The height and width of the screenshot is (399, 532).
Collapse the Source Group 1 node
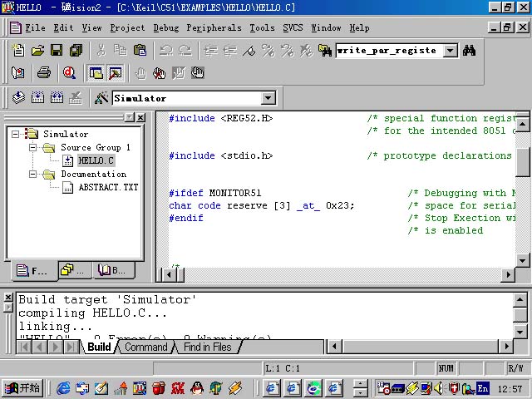pos(32,147)
